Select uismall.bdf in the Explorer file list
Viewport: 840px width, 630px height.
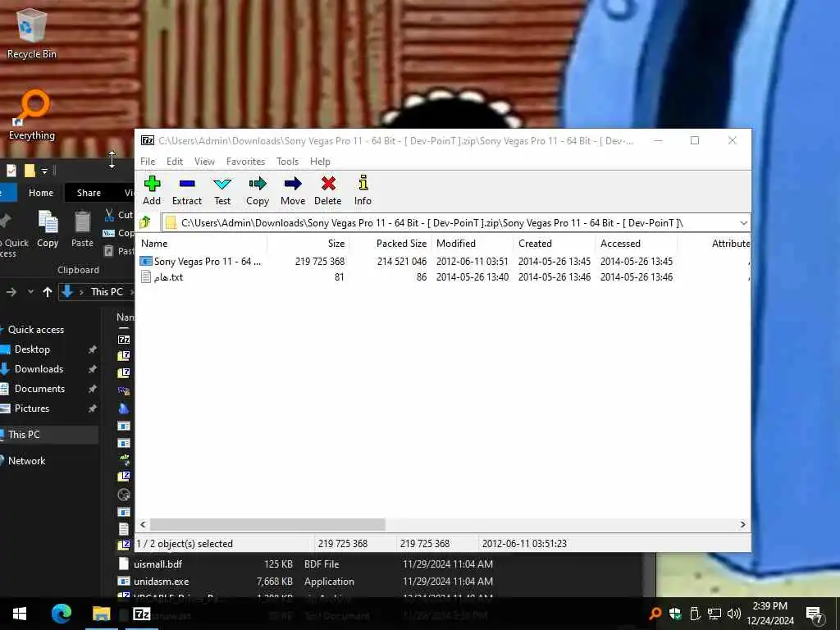(x=158, y=564)
